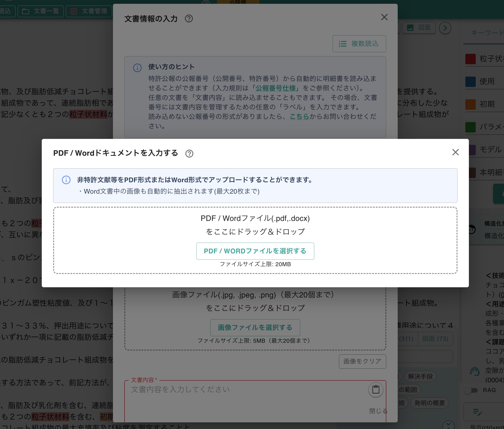
Task: Toggle the RAG switch
Action: click(x=472, y=390)
